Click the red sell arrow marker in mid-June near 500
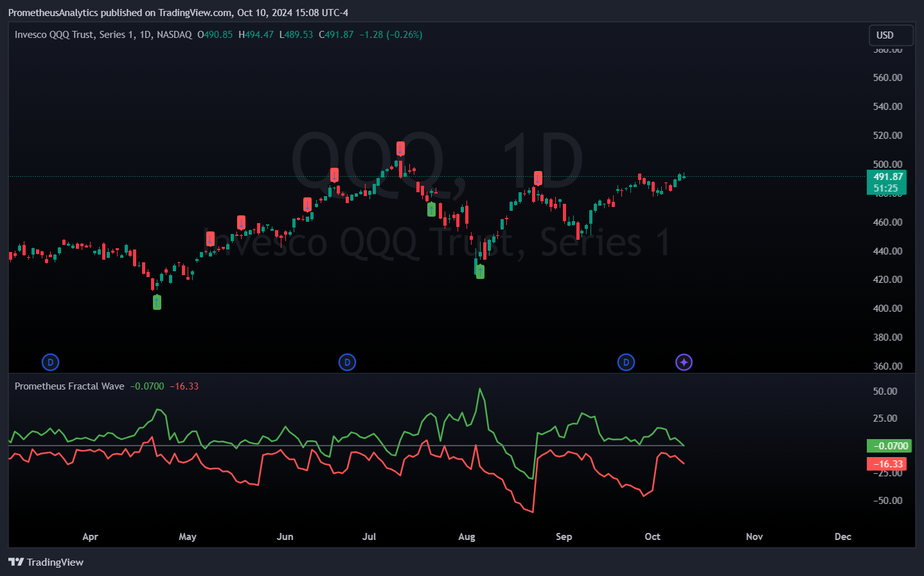 pyautogui.click(x=334, y=175)
